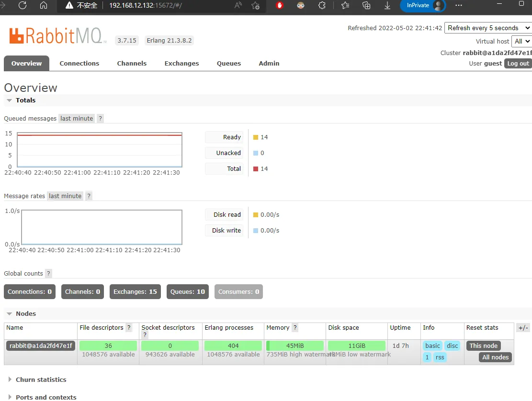Switch to the Queues tab
The height and width of the screenshot is (401, 532).
pyautogui.click(x=229, y=63)
